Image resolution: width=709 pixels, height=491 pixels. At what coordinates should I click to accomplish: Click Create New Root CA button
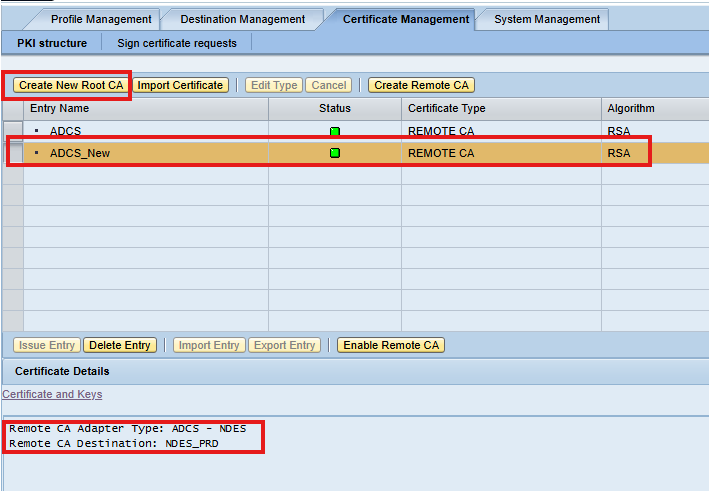[x=71, y=85]
